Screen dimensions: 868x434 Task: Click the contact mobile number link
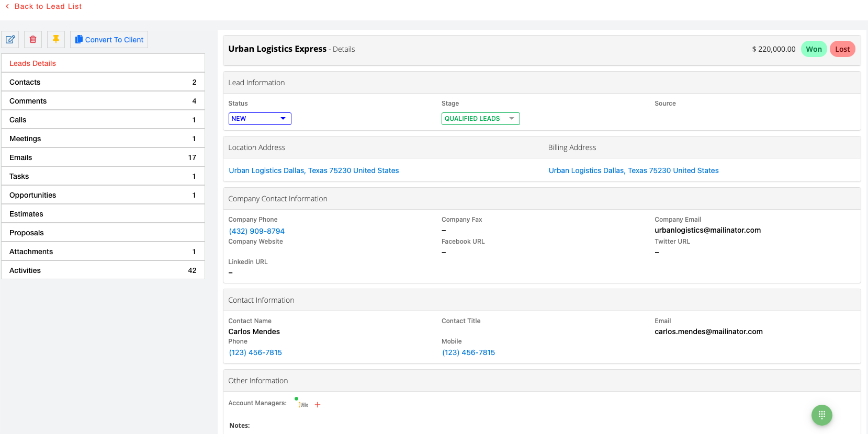(x=469, y=352)
